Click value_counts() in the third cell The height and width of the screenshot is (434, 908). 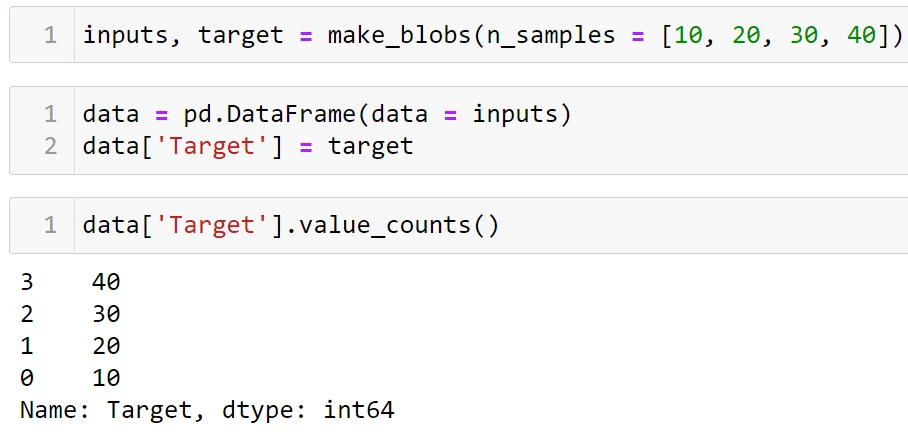pyautogui.click(x=399, y=225)
